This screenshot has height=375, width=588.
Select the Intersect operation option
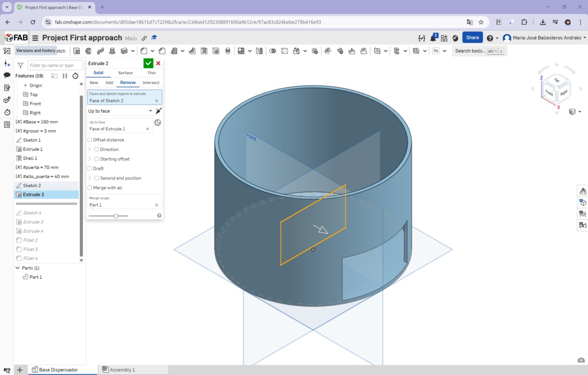[151, 83]
